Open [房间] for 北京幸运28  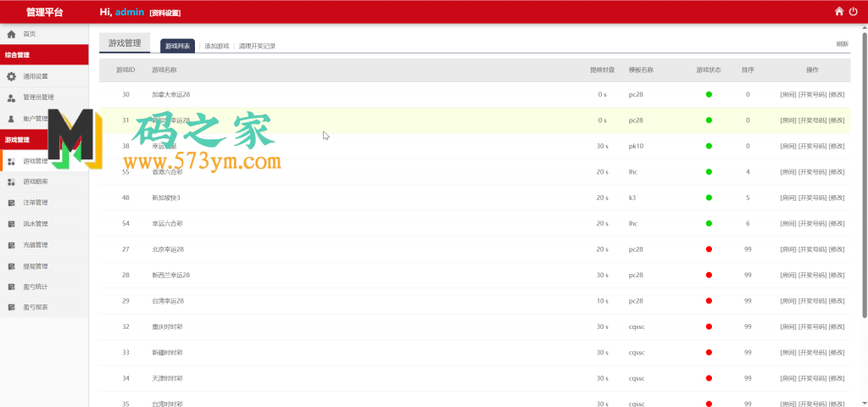pyautogui.click(x=787, y=249)
